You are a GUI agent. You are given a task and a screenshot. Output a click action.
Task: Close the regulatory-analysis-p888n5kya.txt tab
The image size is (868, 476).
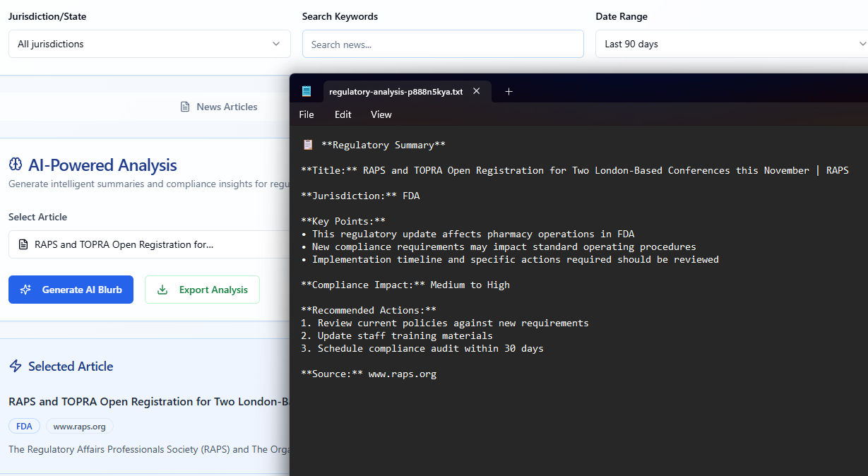477,91
